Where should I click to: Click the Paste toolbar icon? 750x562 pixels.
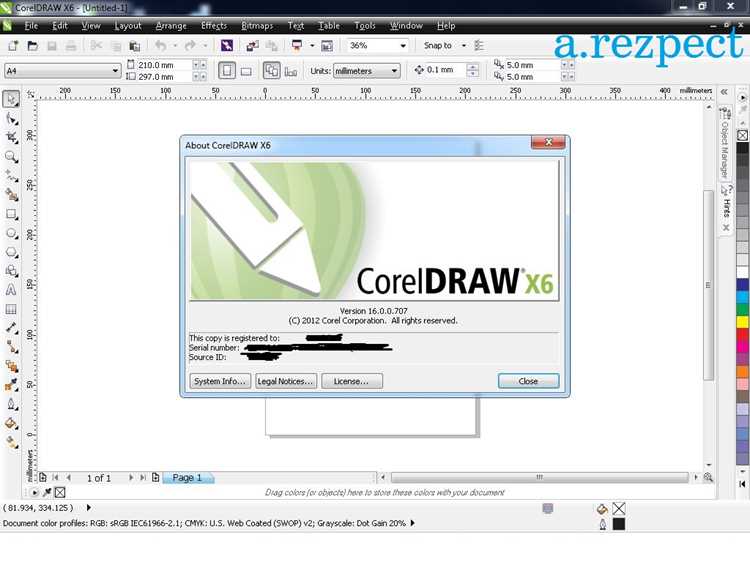(x=135, y=46)
